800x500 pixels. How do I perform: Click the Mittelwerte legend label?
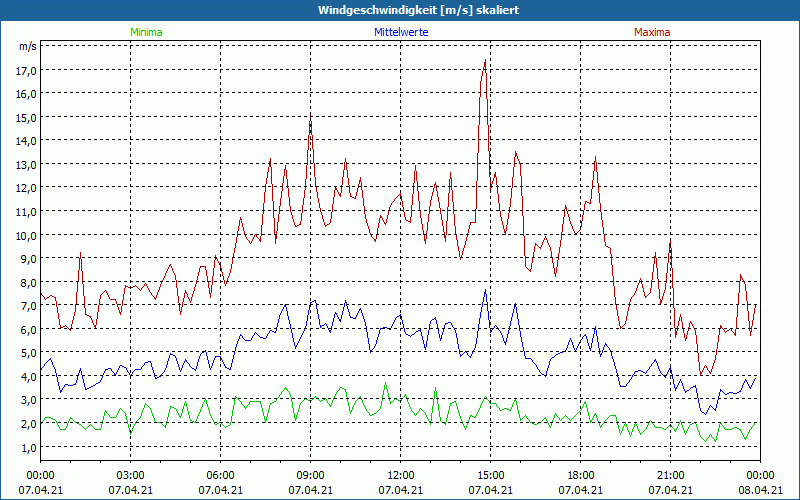(401, 32)
